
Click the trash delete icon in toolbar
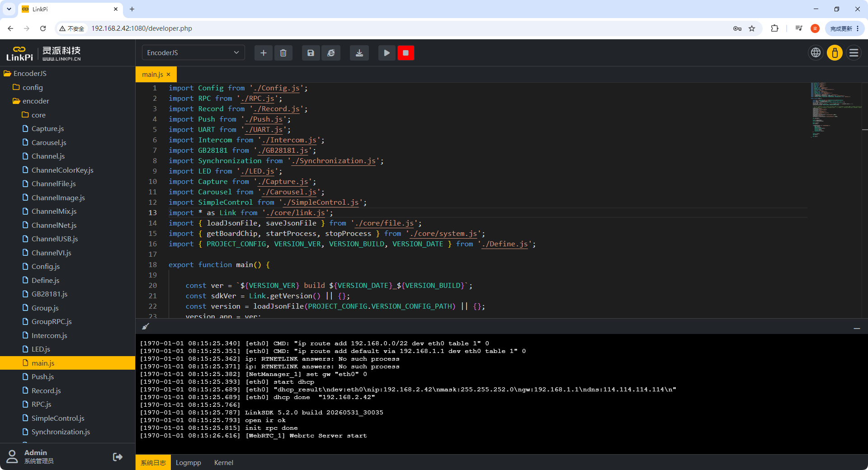pyautogui.click(x=283, y=53)
